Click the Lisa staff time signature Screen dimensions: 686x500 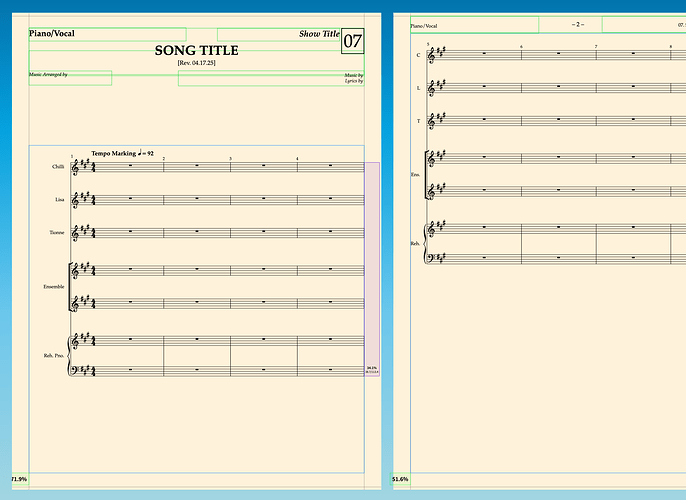93,200
